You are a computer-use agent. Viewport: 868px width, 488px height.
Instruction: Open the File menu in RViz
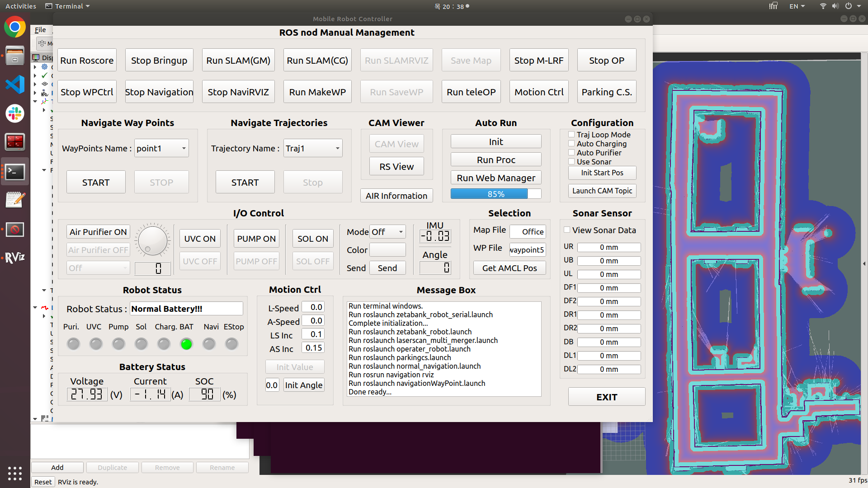(x=40, y=30)
